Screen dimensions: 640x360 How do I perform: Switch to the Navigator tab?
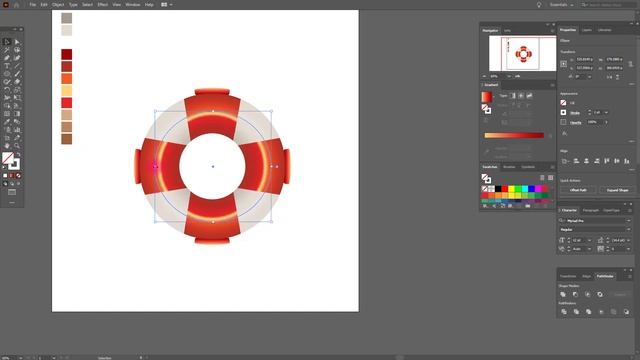point(490,31)
